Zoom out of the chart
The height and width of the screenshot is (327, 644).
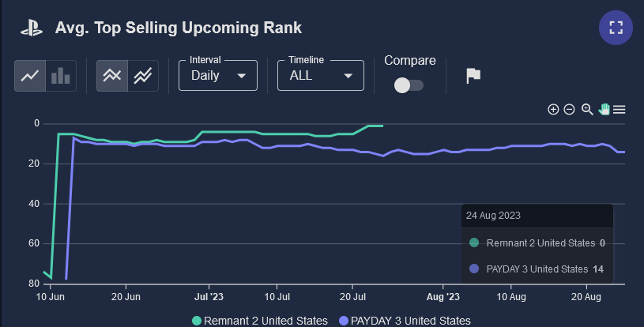point(569,110)
